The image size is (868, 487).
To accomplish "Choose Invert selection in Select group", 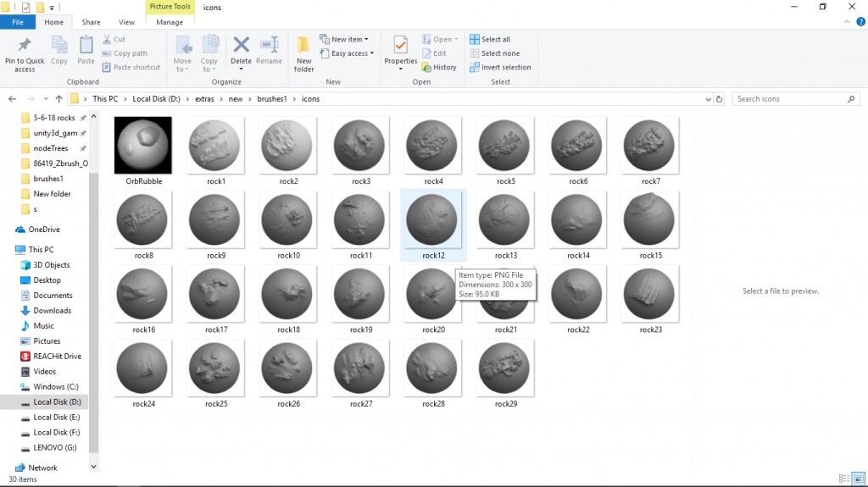I will tap(500, 68).
